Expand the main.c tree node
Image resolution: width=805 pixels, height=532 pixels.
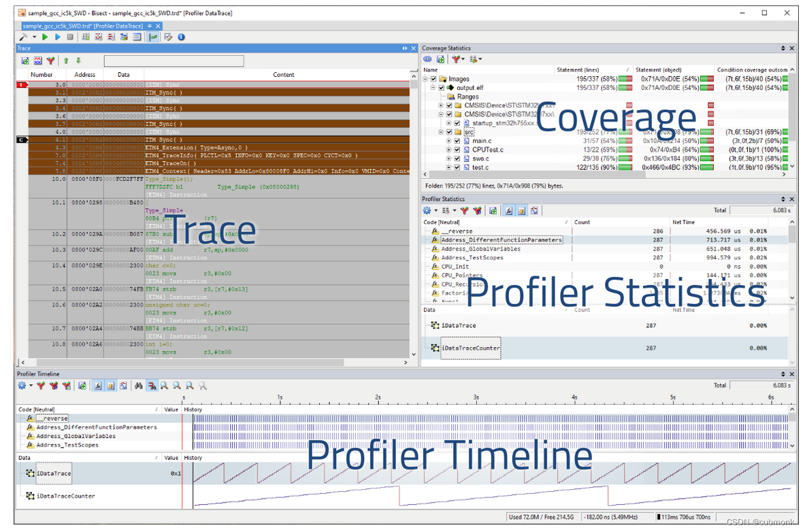pos(448,141)
